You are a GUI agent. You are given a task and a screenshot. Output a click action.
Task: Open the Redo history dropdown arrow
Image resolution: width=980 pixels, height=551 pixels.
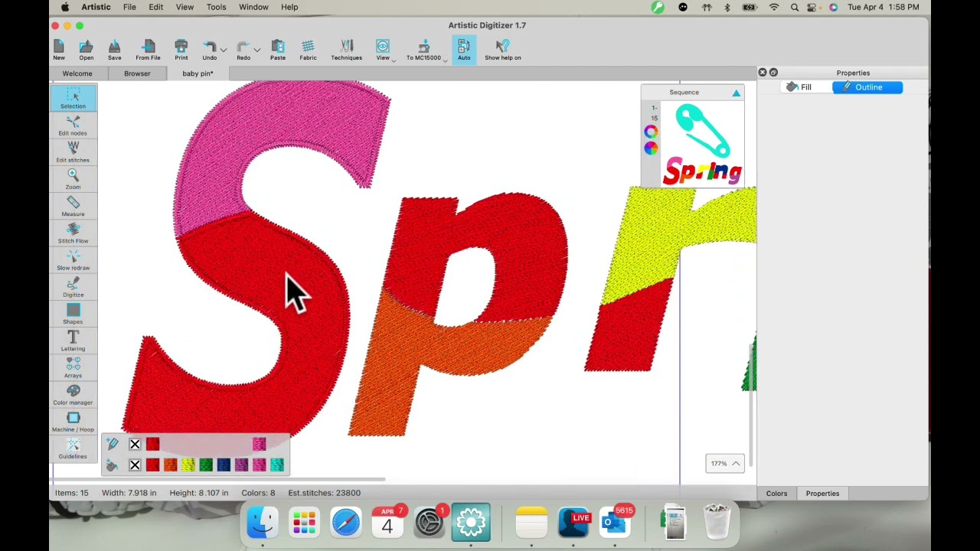coord(257,50)
